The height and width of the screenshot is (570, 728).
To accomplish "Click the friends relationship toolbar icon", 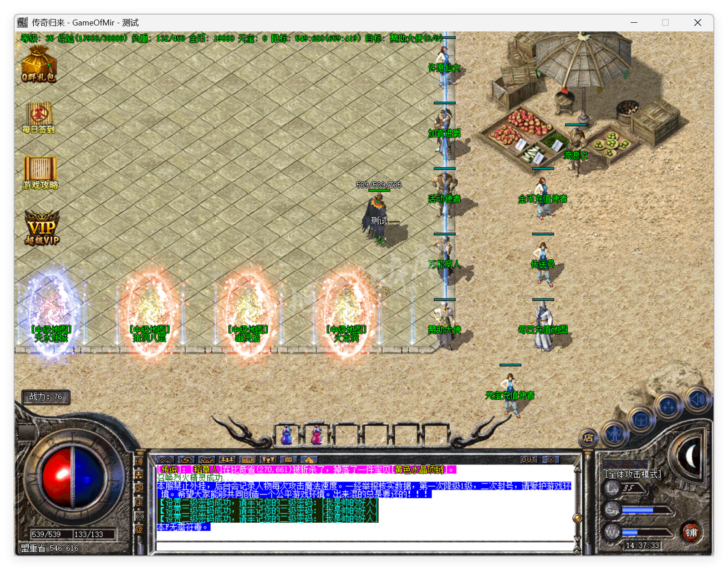I will pyautogui.click(x=268, y=459).
